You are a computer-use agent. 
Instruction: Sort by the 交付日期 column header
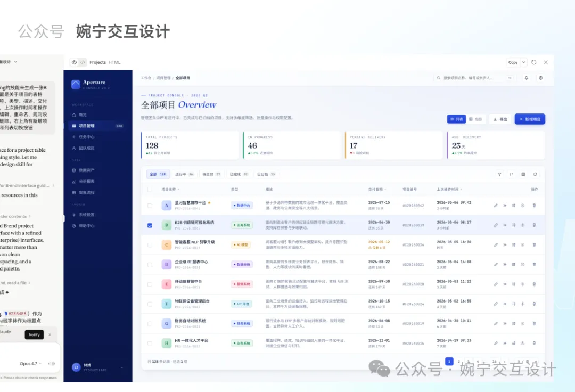tap(377, 190)
